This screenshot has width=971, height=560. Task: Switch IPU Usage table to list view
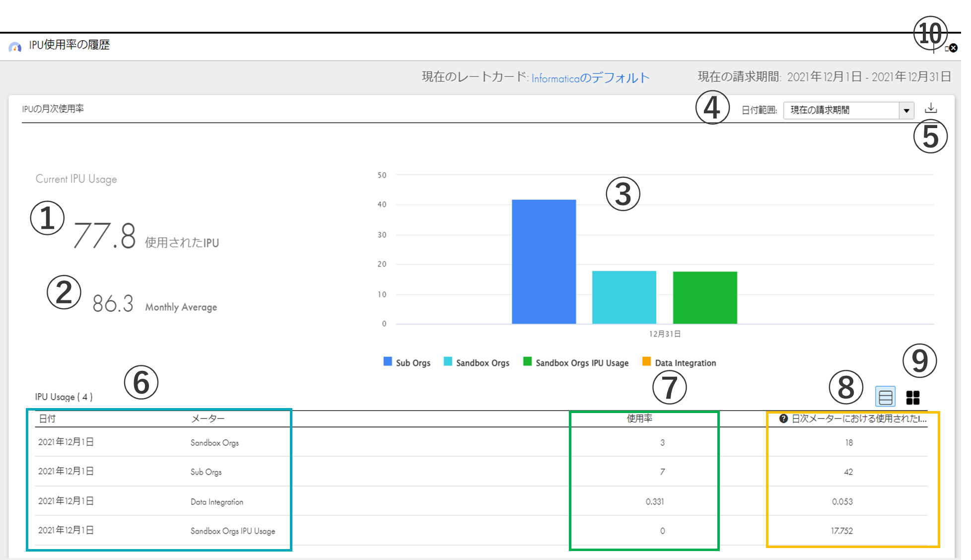click(x=886, y=397)
